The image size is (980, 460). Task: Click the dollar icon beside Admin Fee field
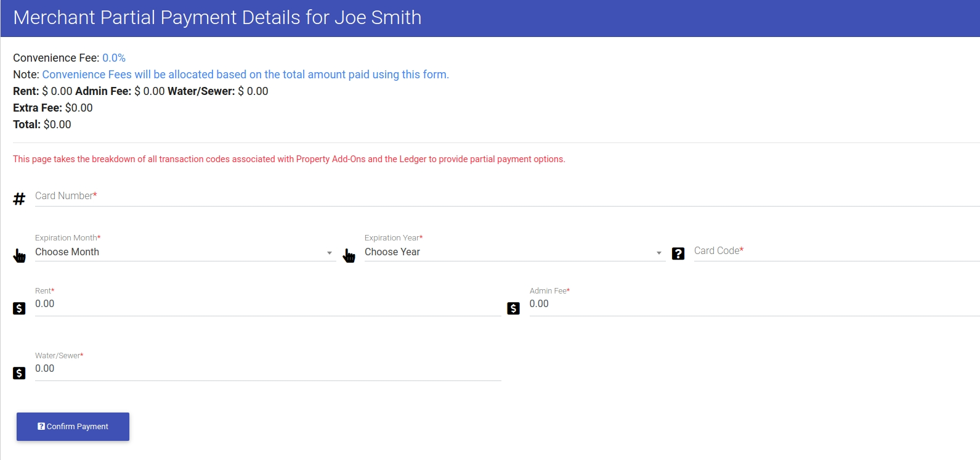click(513, 308)
